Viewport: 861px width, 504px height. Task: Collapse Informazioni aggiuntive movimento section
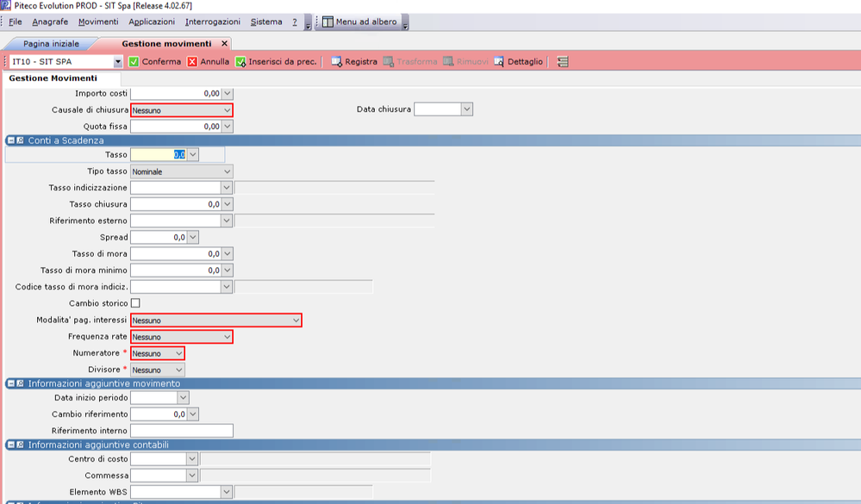pyautogui.click(x=11, y=383)
